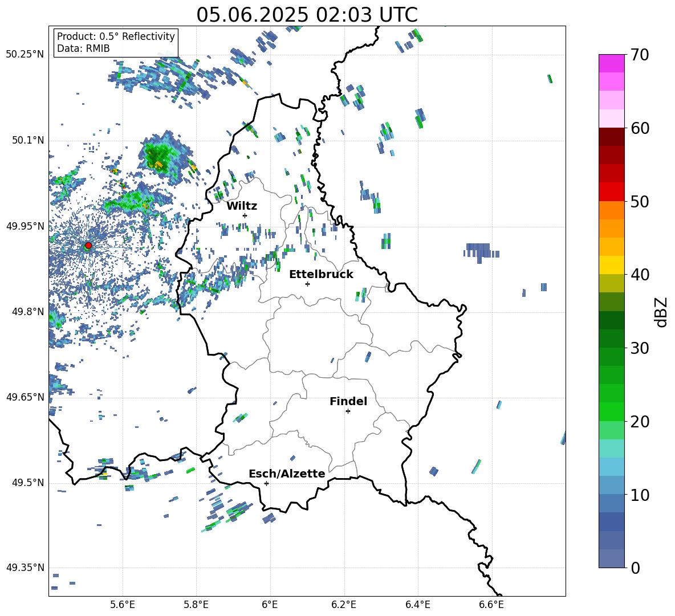
Task: Click the Findel station cross marker
Action: pyautogui.click(x=348, y=411)
